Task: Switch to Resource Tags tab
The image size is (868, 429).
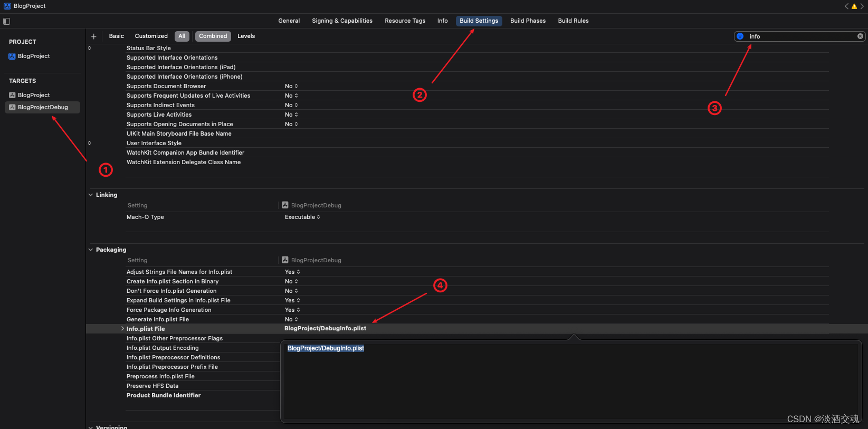Action: (x=405, y=21)
